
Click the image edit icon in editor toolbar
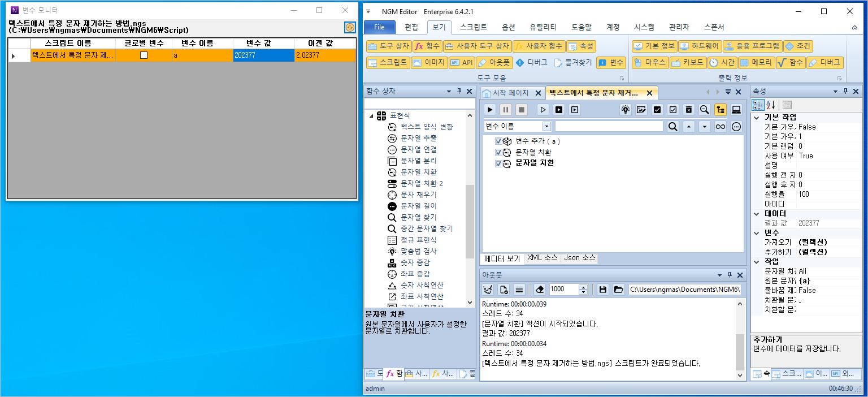641,110
